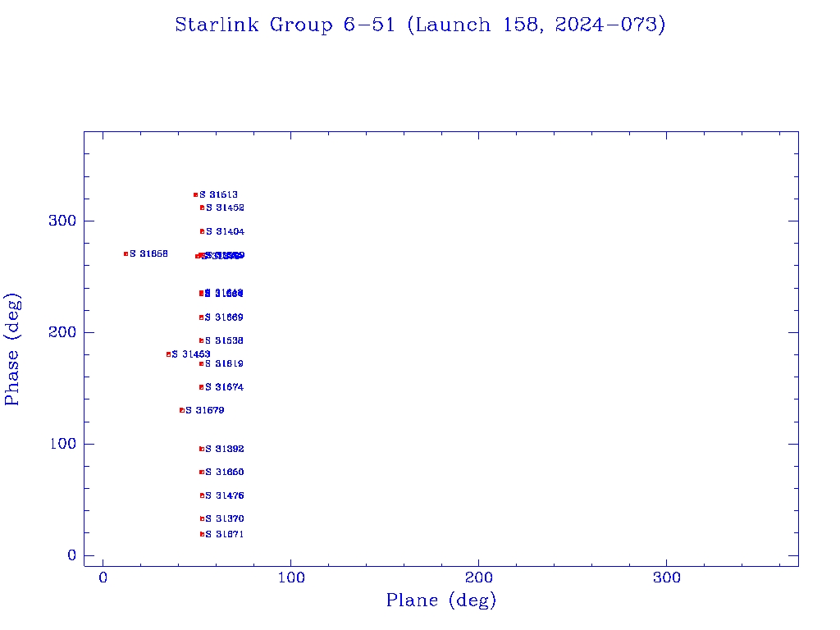Screen dimensions: 840x630
Task: Click the 'Plane (deg)' x-axis title
Action: (441, 600)
